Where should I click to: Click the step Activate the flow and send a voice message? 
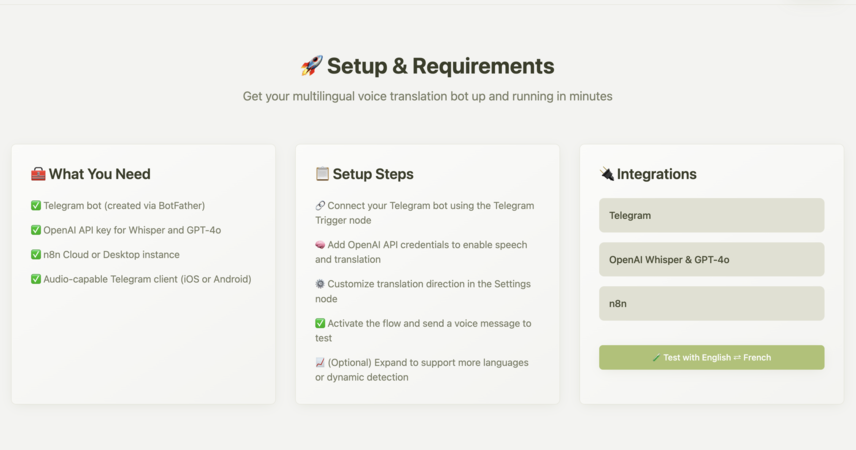click(423, 330)
